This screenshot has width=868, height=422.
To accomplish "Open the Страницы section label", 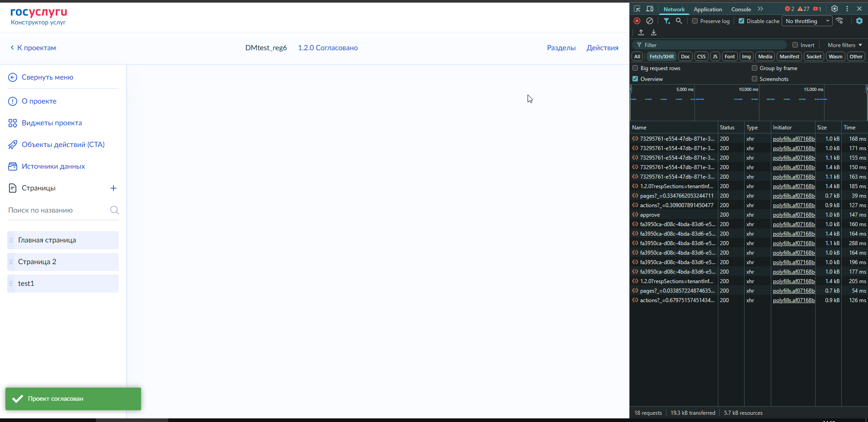I will pos(38,188).
